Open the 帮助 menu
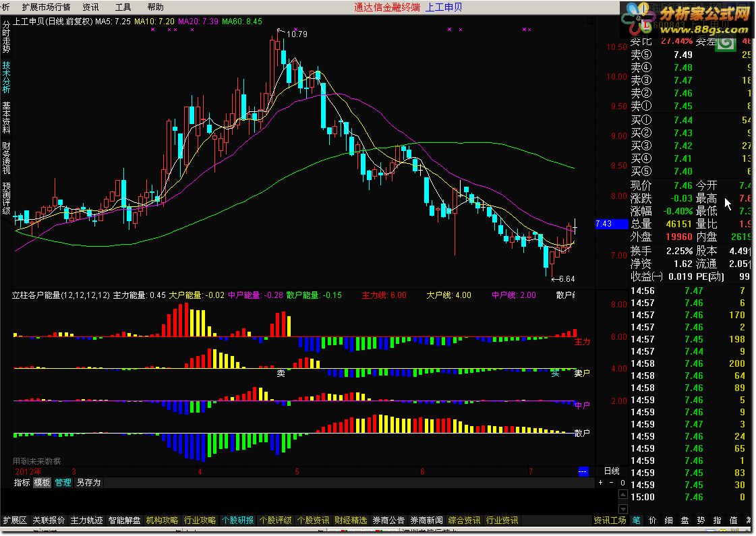This screenshot has height=536, width=756. click(155, 7)
